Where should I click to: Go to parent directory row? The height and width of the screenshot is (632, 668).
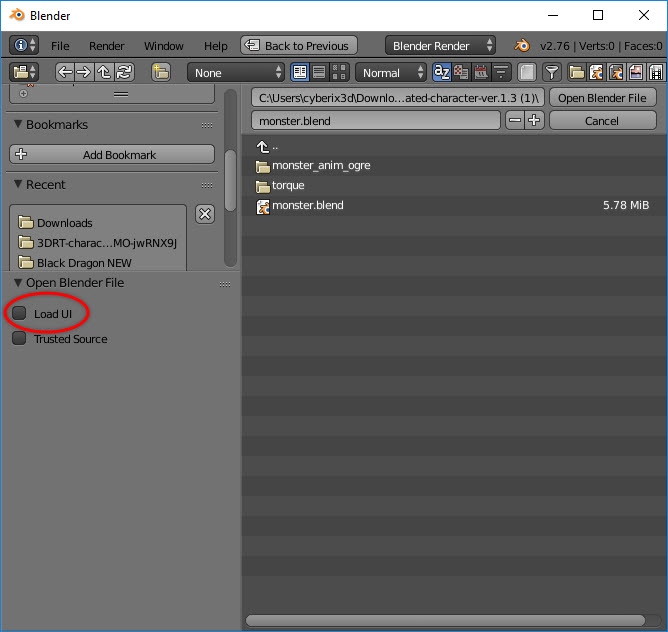(454, 146)
